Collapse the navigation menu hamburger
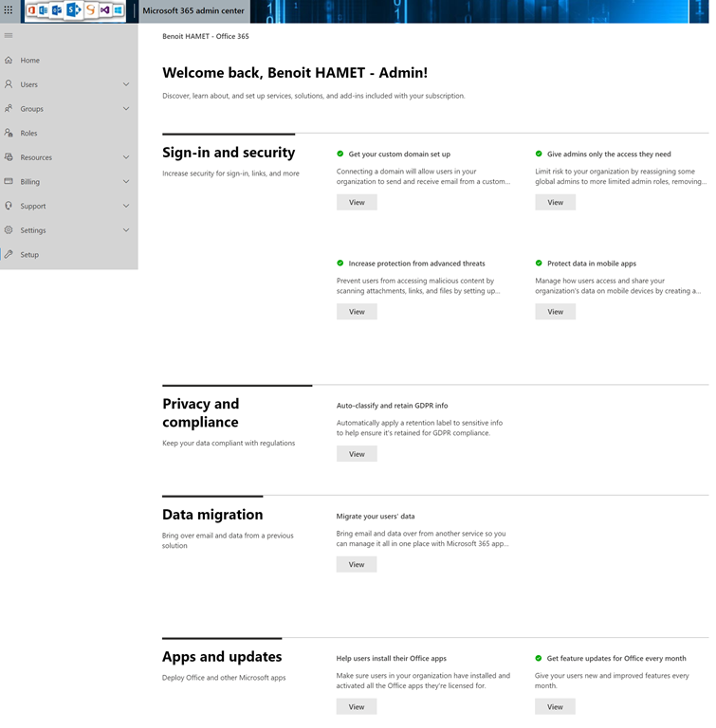 [9, 36]
